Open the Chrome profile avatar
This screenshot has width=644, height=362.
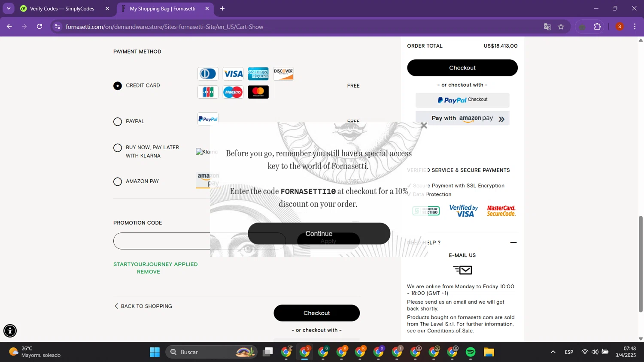620,27
